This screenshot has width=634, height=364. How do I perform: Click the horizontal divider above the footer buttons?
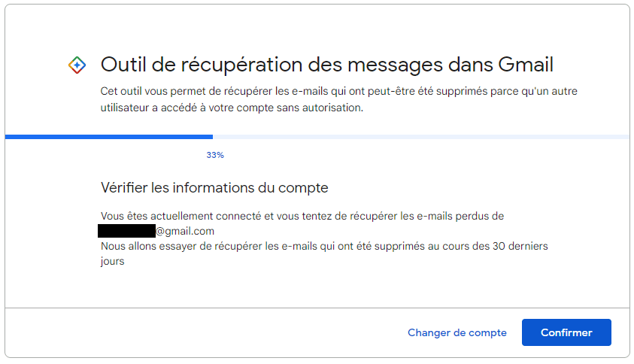point(317,308)
